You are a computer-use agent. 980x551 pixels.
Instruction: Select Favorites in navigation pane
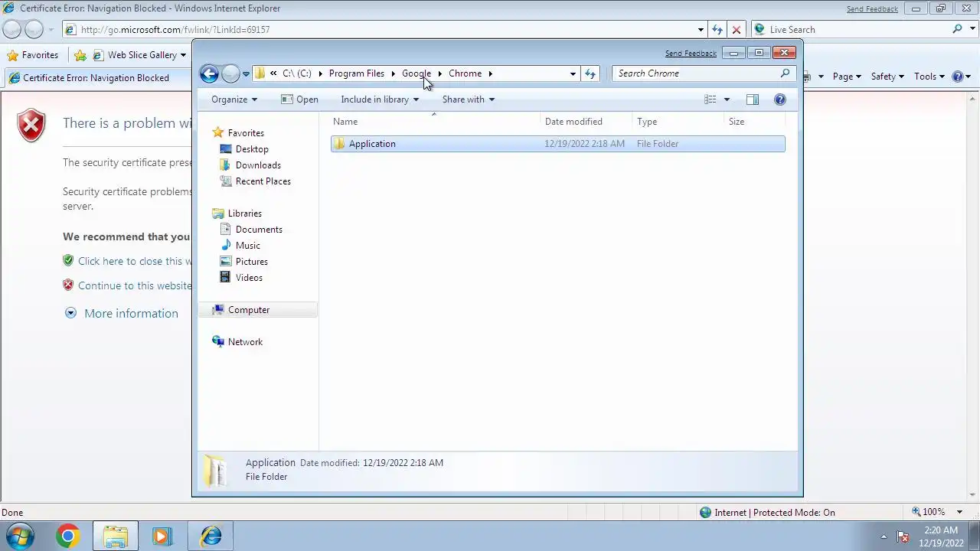pos(245,133)
